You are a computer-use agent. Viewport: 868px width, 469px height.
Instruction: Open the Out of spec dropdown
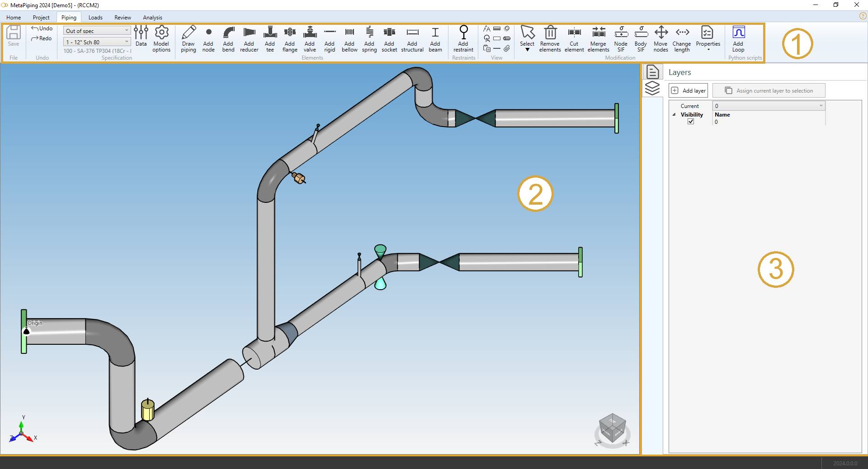click(97, 31)
